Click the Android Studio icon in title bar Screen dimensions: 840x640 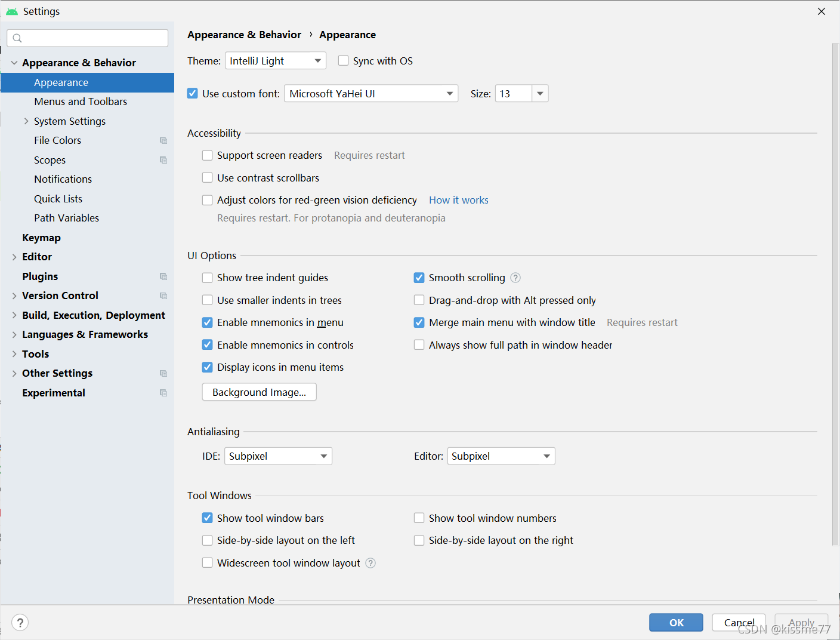pos(11,11)
